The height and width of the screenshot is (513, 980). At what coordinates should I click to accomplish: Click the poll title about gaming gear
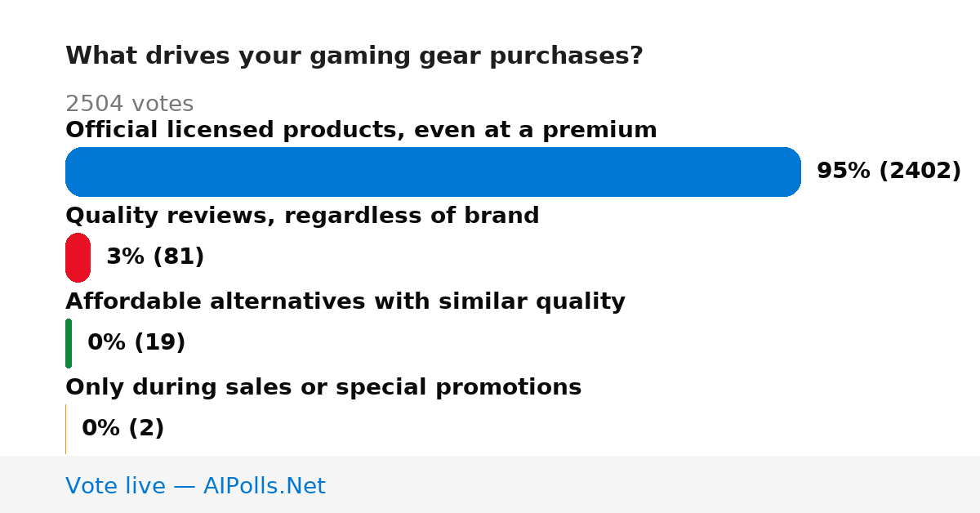[354, 56]
